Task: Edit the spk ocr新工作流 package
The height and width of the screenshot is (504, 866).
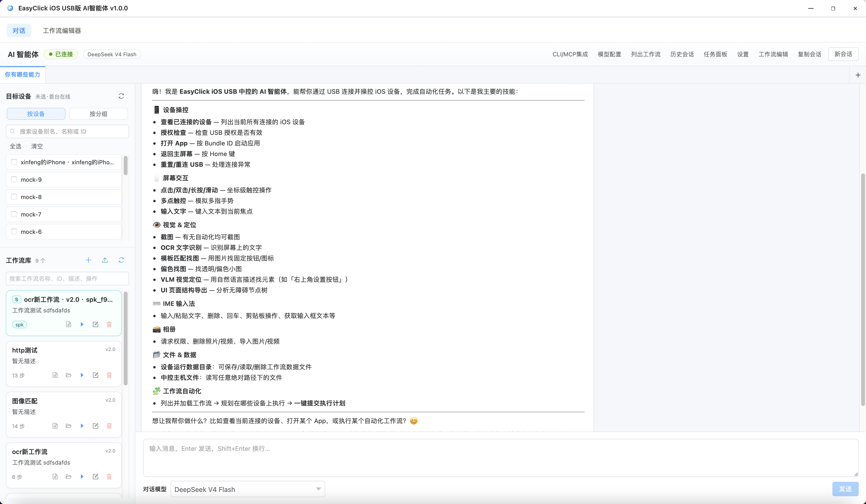Action: [x=95, y=324]
